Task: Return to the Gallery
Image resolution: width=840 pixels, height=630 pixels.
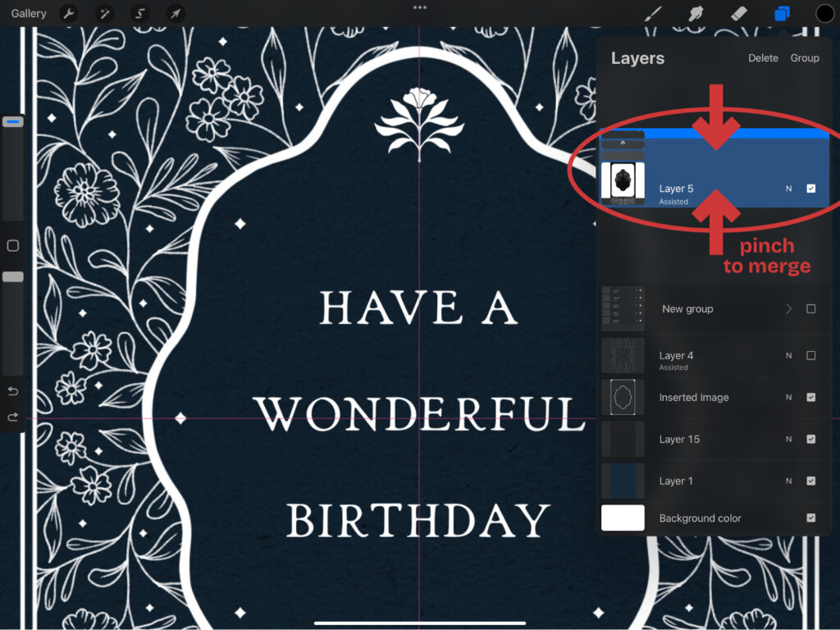Action: 29,14
